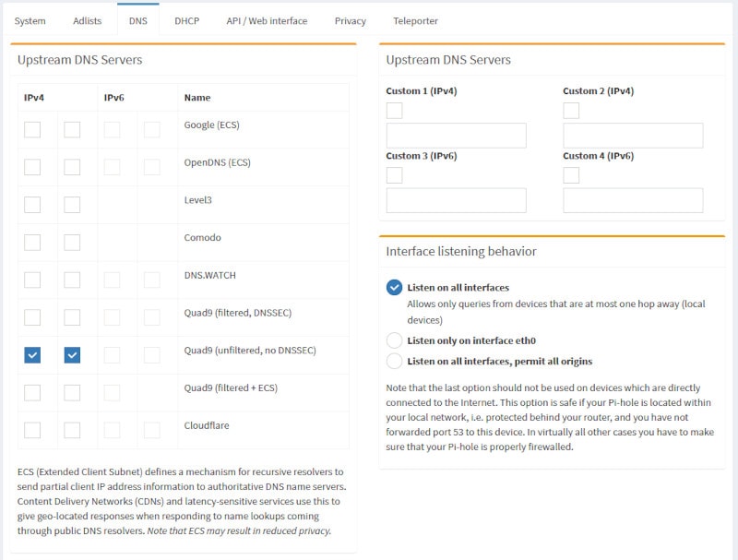Uncheck first IPv4 Quad9 (unfiltered, no DNSSEC) box

(x=32, y=355)
